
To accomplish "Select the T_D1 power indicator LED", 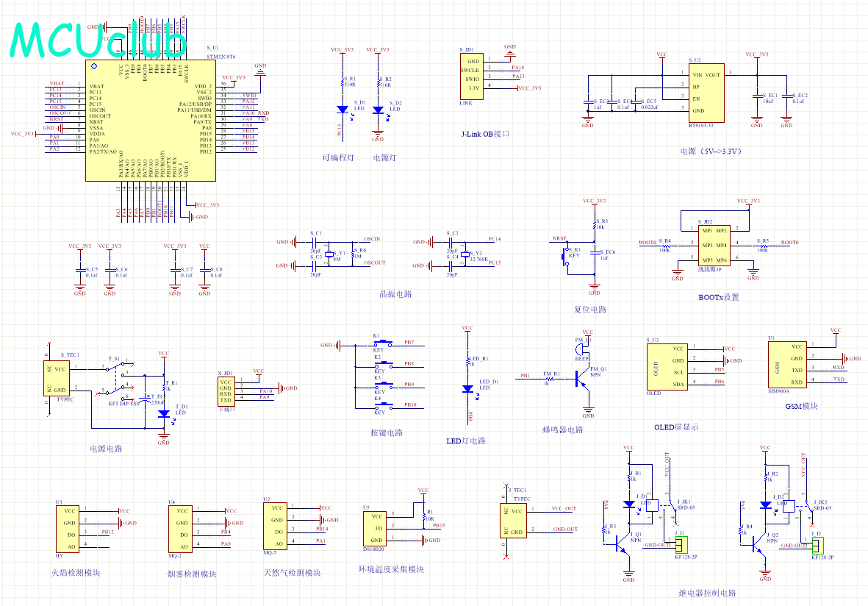I will coord(163,414).
